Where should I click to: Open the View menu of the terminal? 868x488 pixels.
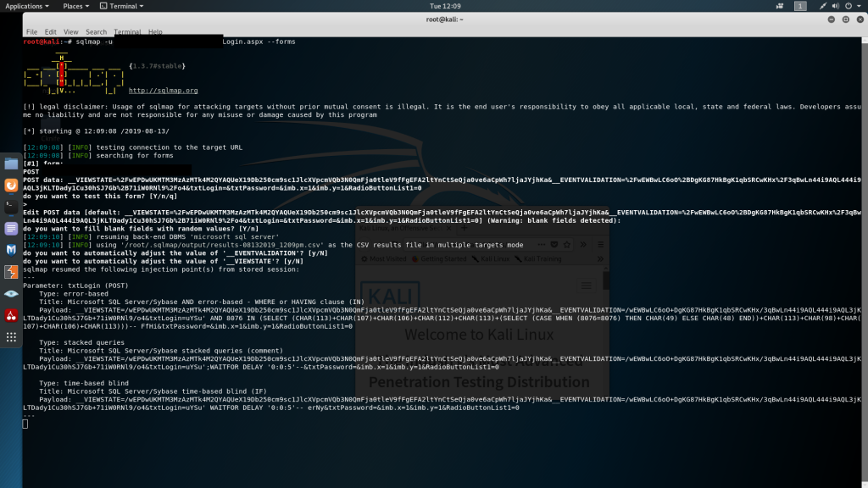pyautogui.click(x=71, y=32)
